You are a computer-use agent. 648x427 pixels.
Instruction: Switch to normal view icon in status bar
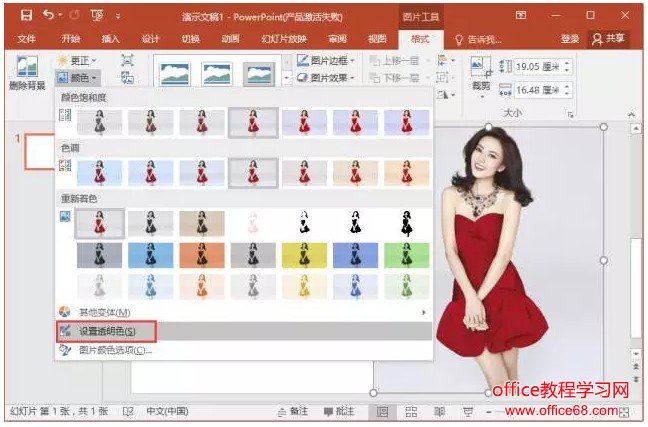coord(383,412)
